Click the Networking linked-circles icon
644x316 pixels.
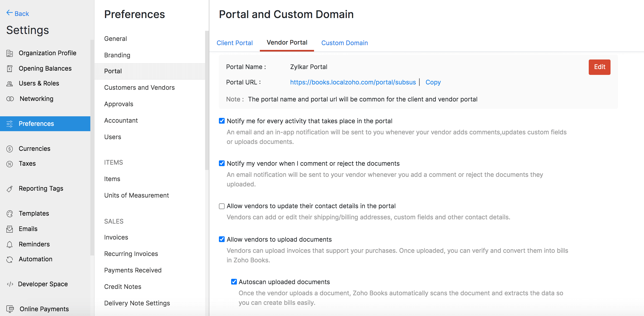10,99
